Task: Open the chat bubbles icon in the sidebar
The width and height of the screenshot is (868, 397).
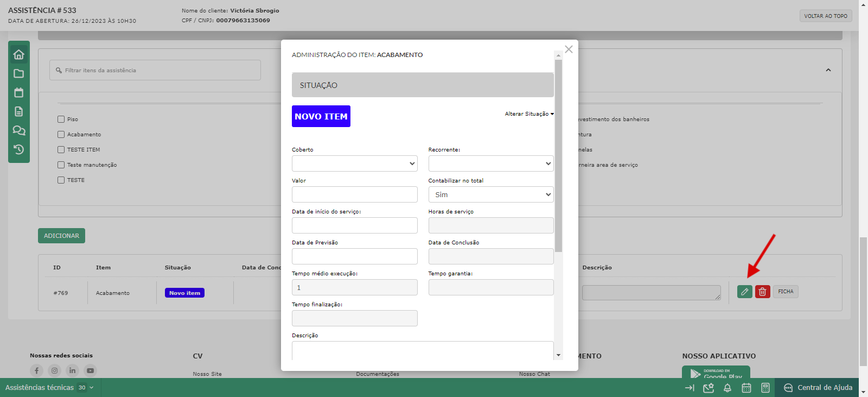Action: click(18, 130)
